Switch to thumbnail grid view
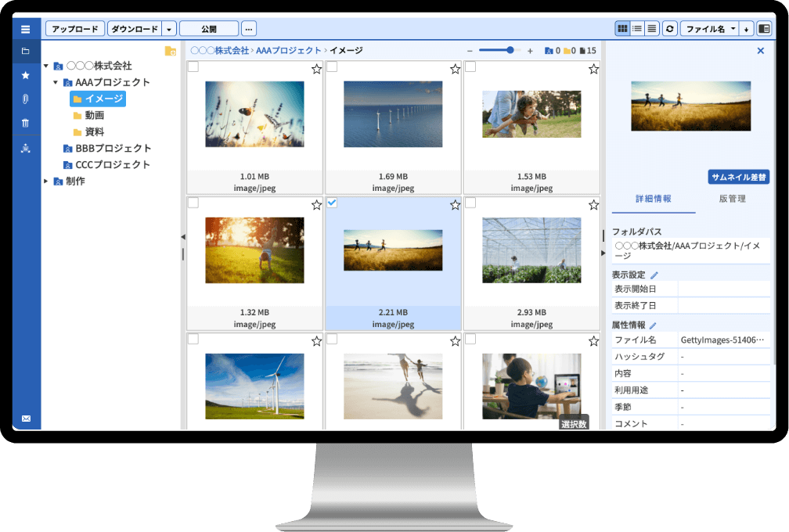Viewport: 789px width, 532px height. pyautogui.click(x=622, y=29)
